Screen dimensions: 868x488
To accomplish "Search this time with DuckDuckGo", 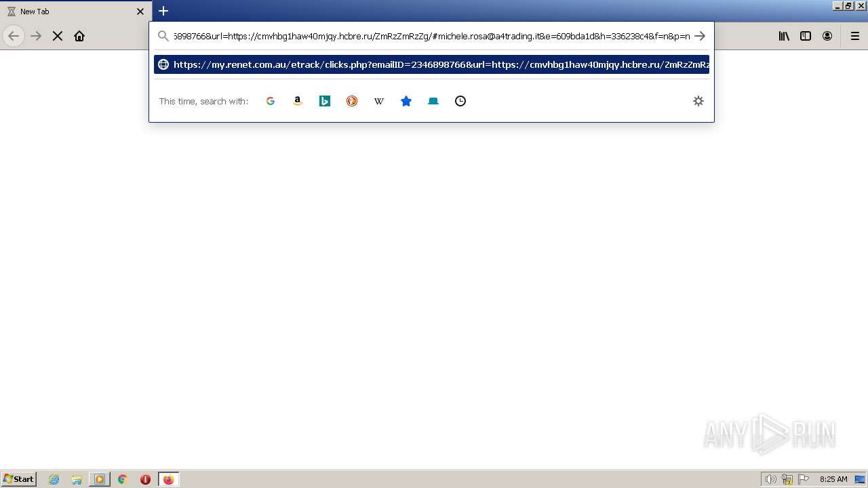I will coord(352,101).
